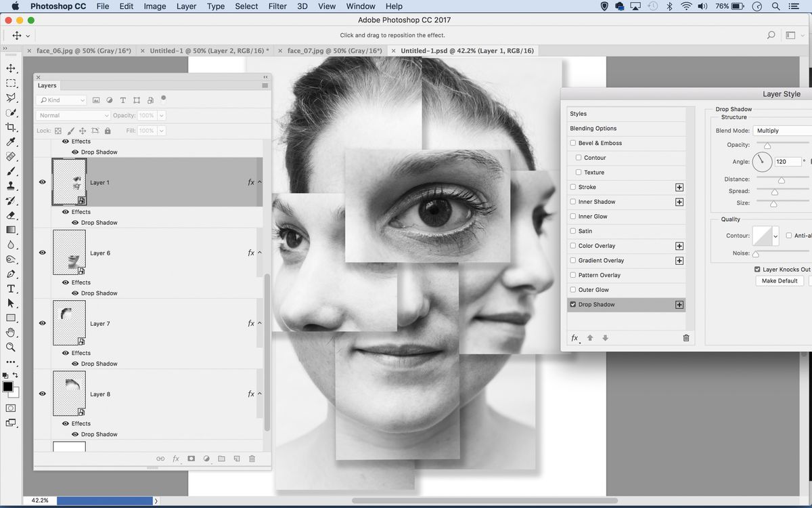Image resolution: width=812 pixels, height=508 pixels.
Task: Collapse Layer 1 effects with its chevron
Action: 259,182
